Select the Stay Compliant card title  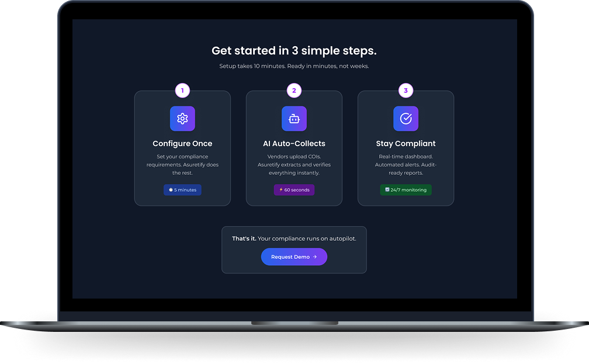[406, 144]
